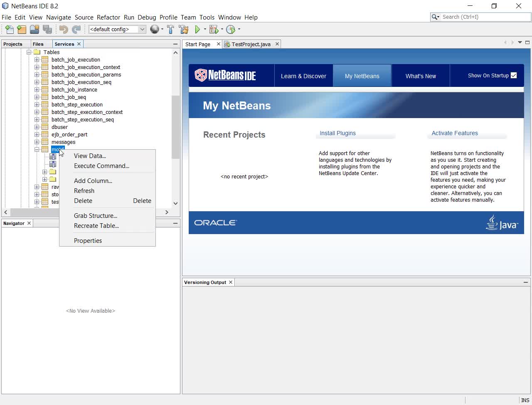Screen dimensions: 532x405
Task: Close the TestProject.java tab
Action: tap(277, 44)
